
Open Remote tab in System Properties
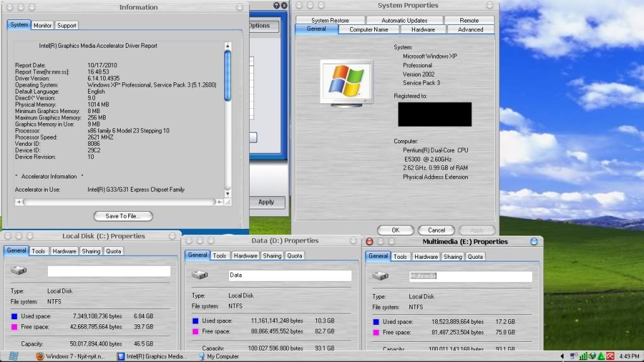469,20
